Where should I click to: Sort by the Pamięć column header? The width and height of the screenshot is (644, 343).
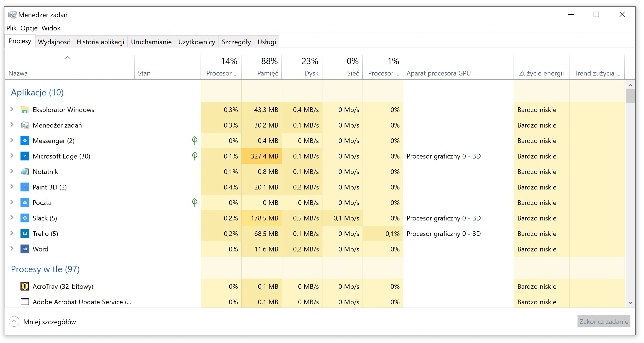(262, 67)
